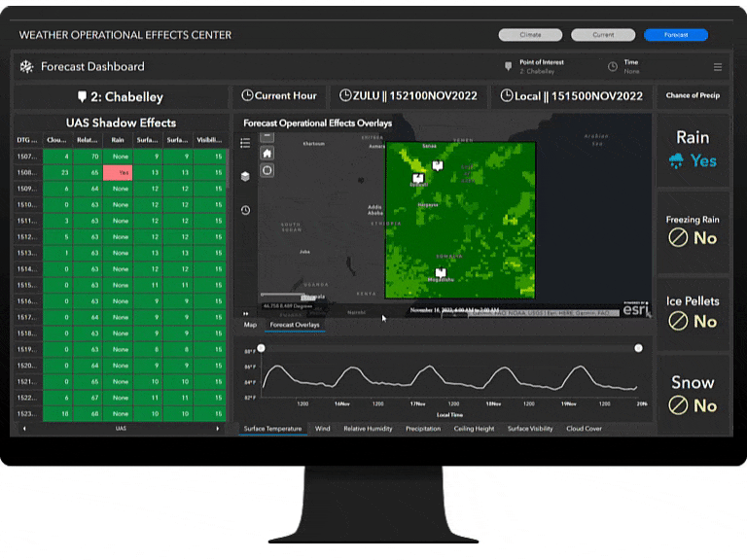Open the Time selector in header
This screenshot has width=747, height=560.
[x=624, y=67]
